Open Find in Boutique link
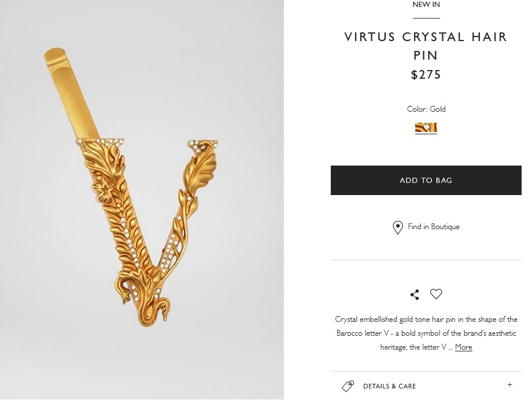The height and width of the screenshot is (400, 532). [x=433, y=227]
